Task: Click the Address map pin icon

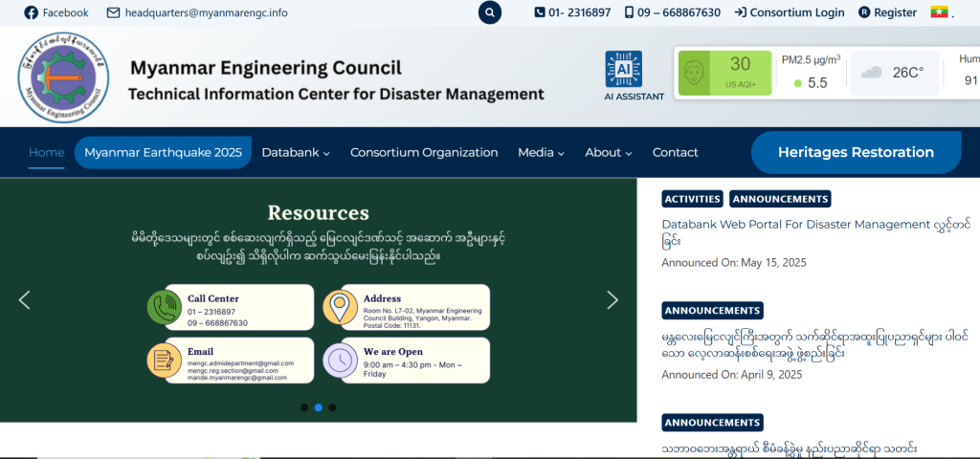Action: [340, 307]
